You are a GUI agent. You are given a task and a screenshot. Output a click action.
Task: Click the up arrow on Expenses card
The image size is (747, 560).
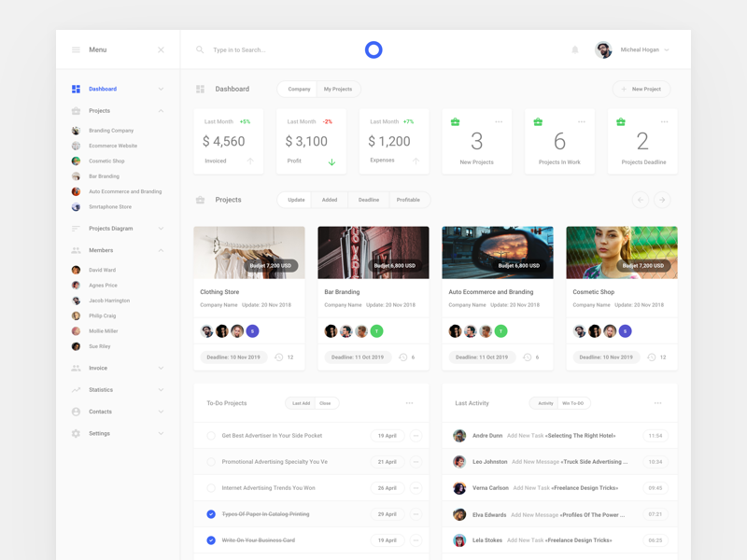pos(416,161)
